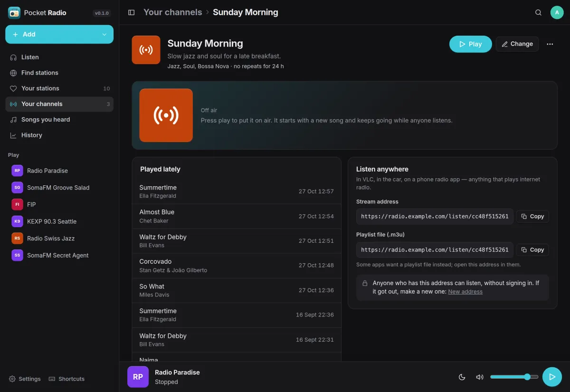Screen dimensions: 570x392
Task: Click Waltz for Debby row at 27 Oct 12:51
Action: pos(237,241)
